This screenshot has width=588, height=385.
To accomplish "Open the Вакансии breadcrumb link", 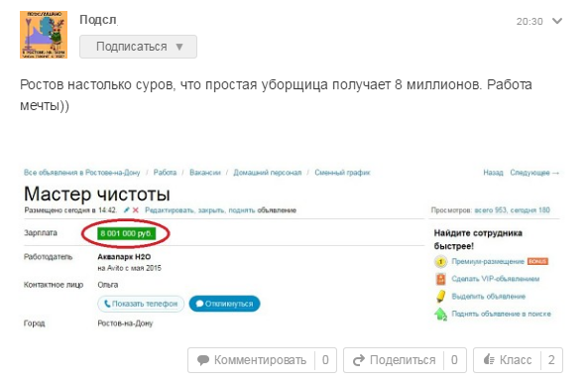I will tap(204, 173).
